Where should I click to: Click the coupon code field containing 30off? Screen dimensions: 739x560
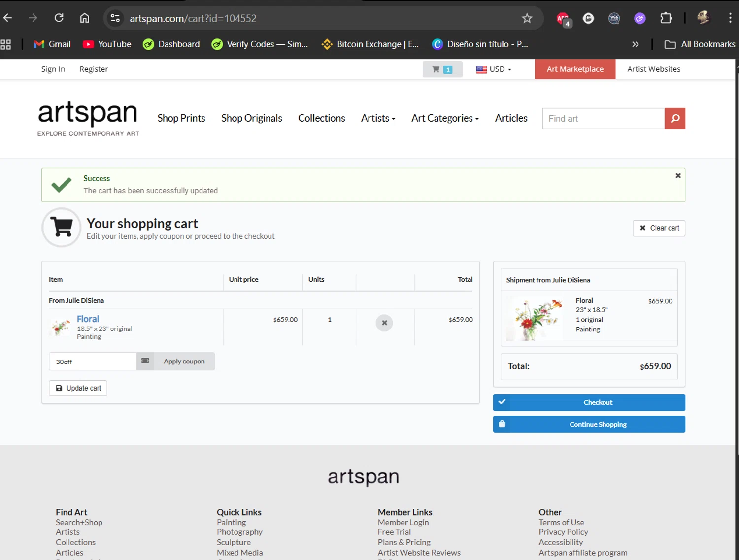point(93,361)
